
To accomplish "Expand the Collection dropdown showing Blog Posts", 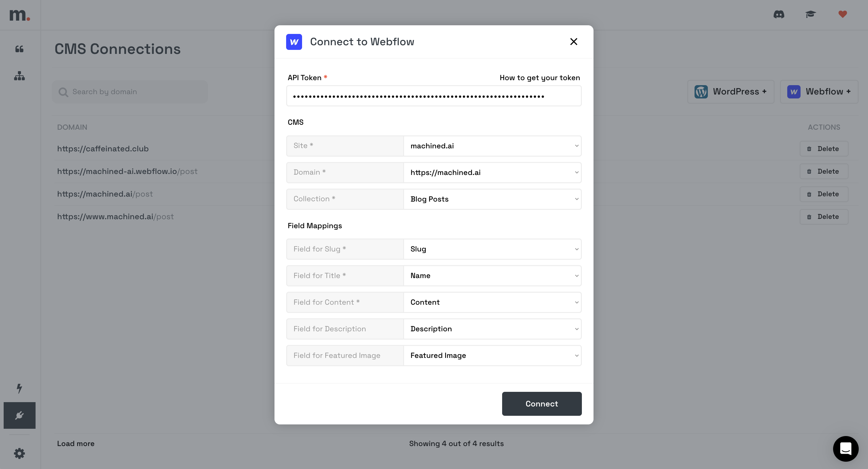I will (492, 199).
